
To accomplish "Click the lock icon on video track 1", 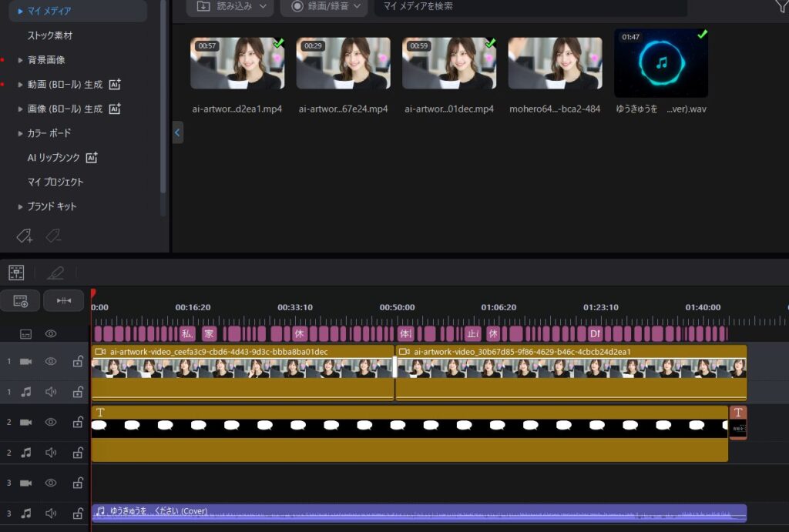I will click(78, 361).
